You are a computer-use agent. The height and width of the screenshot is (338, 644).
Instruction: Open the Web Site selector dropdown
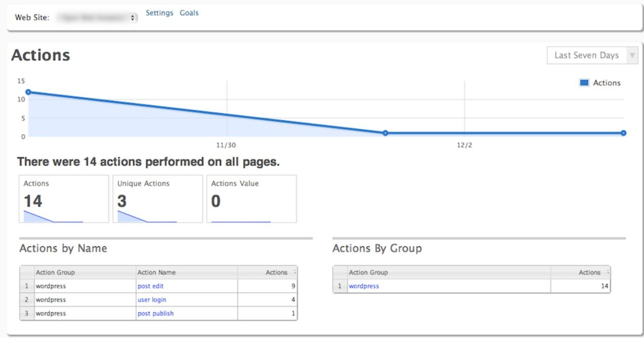97,18
